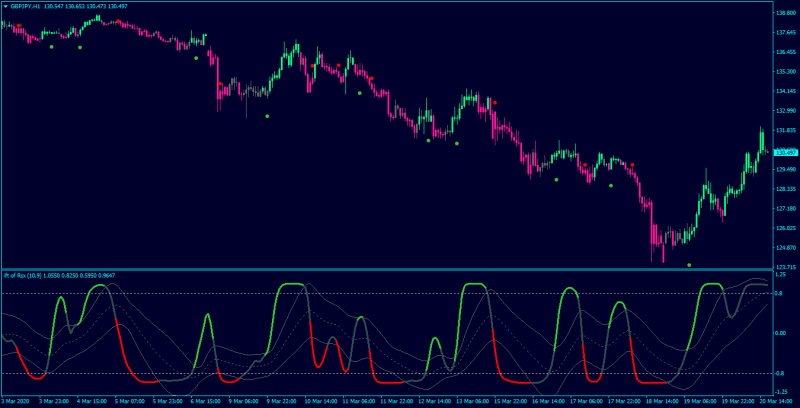This screenshot has width=800, height=408.
Task: Click the 124.870 price axis label
Action: (786, 248)
